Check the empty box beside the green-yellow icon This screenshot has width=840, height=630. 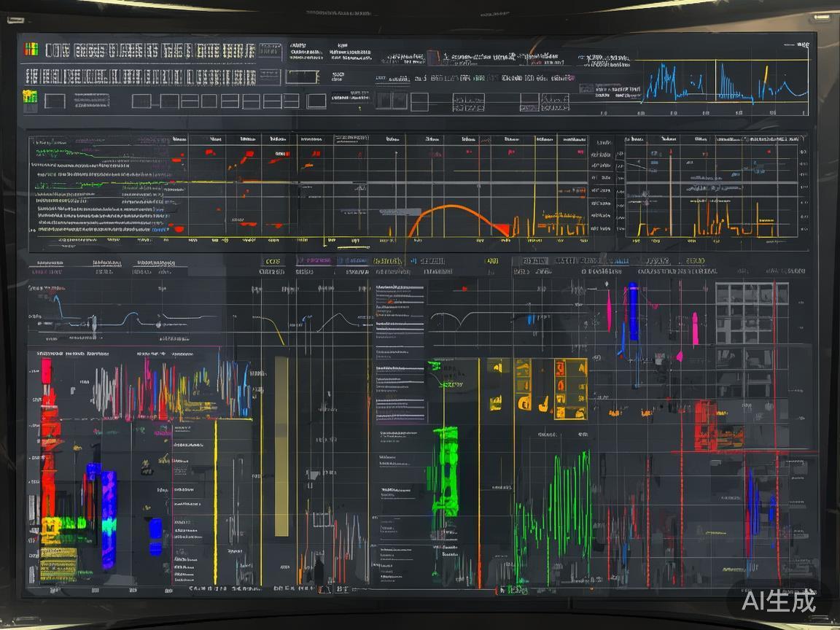[55, 101]
